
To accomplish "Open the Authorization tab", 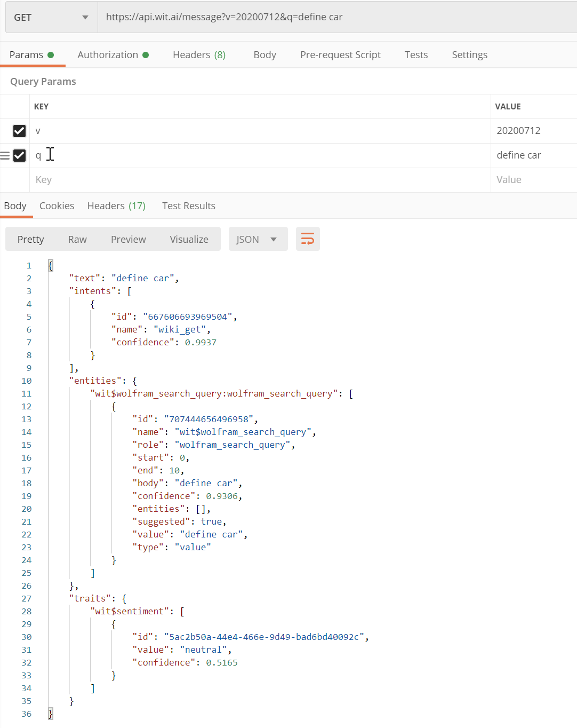I will (x=113, y=54).
